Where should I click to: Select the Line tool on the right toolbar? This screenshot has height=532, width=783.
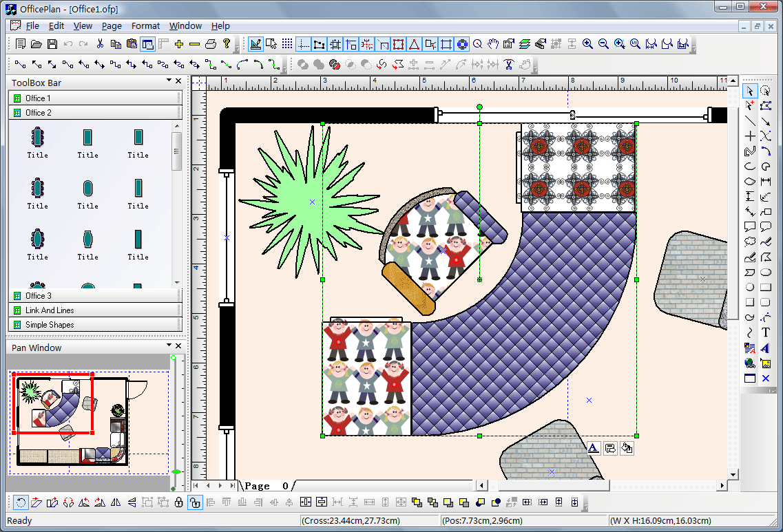(749, 120)
